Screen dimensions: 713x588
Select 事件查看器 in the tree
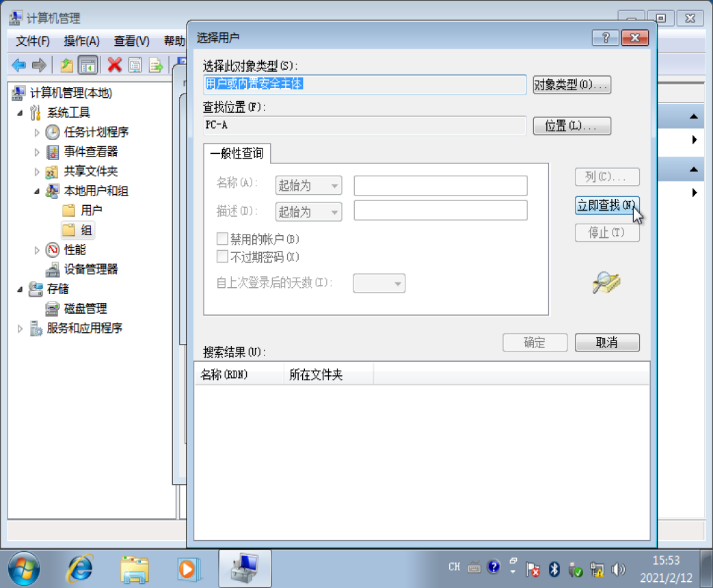[90, 151]
